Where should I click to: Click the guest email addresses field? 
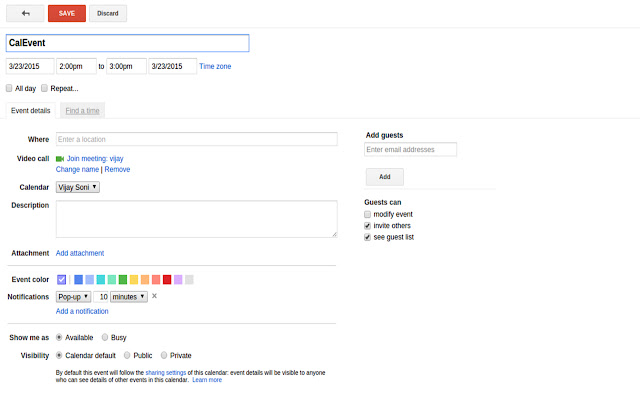[x=410, y=149]
